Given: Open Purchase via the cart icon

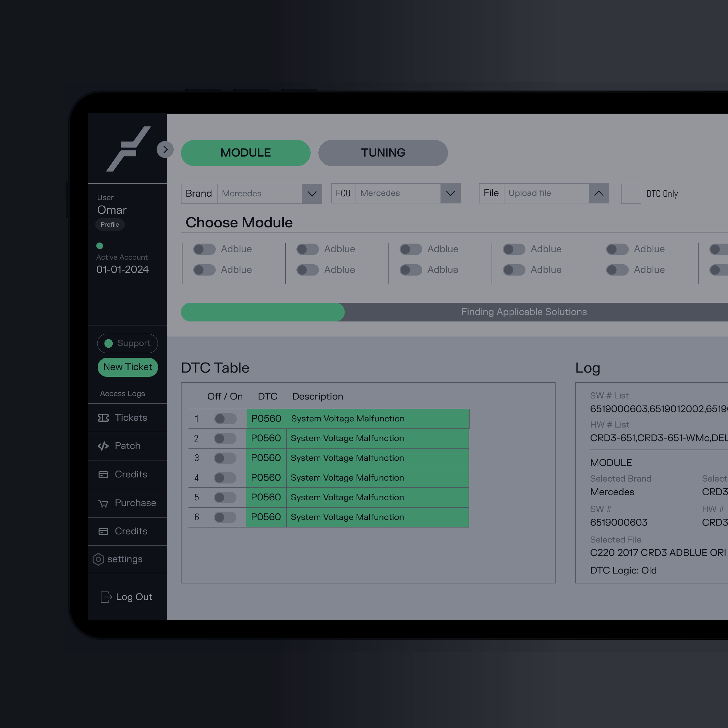Looking at the screenshot, I should [103, 504].
